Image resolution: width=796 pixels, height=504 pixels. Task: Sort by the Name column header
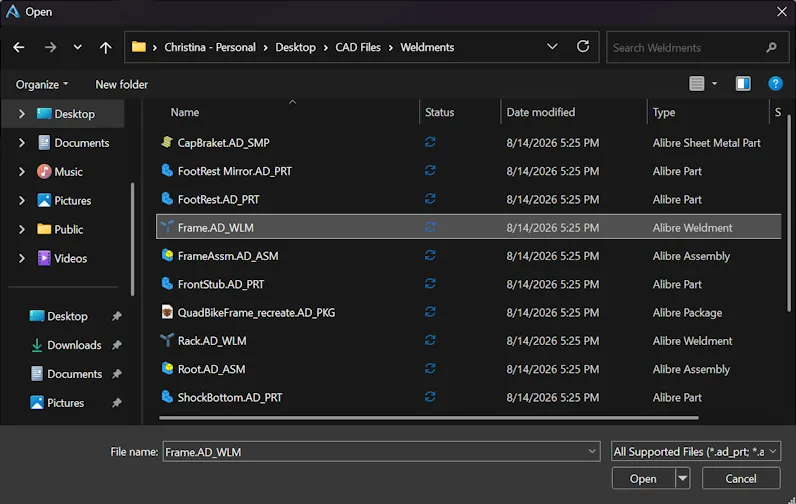click(x=185, y=112)
